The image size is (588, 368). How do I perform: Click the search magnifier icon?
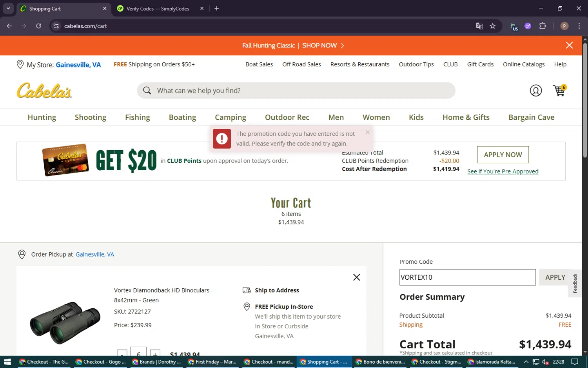147,91
